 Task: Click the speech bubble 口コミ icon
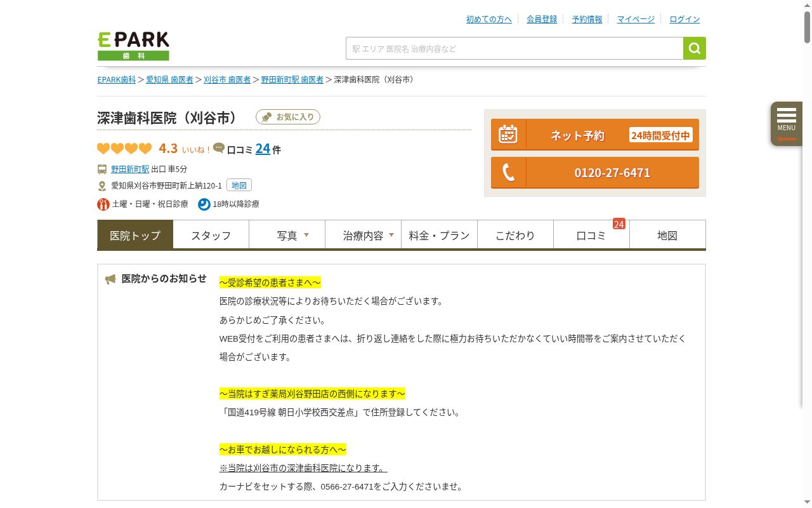(219, 148)
